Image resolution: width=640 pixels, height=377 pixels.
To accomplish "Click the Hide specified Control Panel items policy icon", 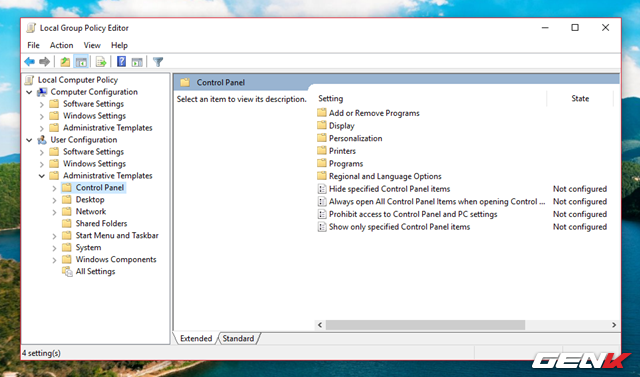I will [x=322, y=189].
